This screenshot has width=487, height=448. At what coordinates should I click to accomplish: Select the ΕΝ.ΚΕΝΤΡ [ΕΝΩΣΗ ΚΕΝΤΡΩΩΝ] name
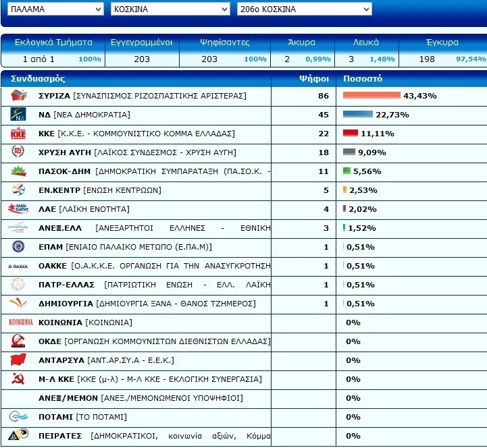point(100,190)
